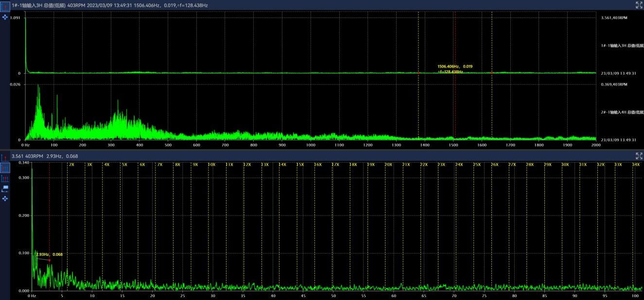Click the 2X harmonic marker

point(71,165)
